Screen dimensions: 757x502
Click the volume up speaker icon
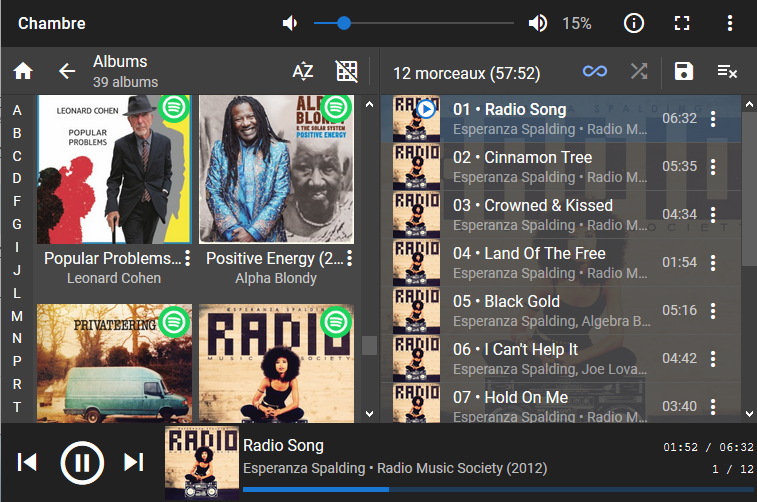pos(537,23)
